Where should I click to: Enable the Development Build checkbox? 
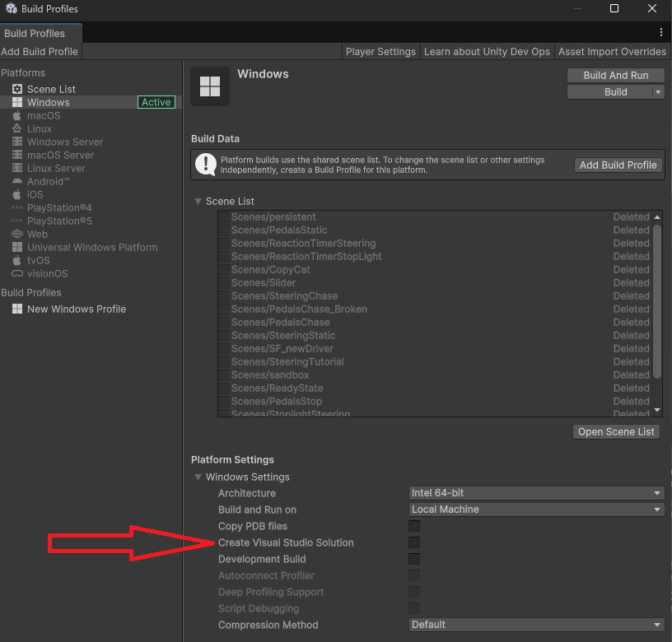414,559
